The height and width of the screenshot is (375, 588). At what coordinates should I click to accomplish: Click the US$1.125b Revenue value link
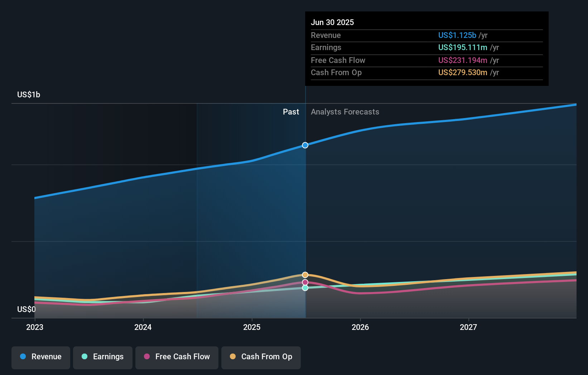[457, 35]
